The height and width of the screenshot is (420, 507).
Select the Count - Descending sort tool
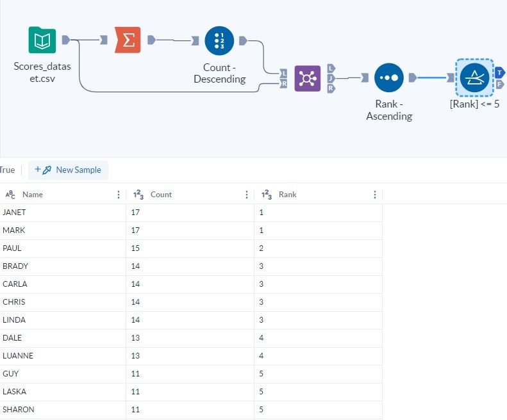pos(219,40)
